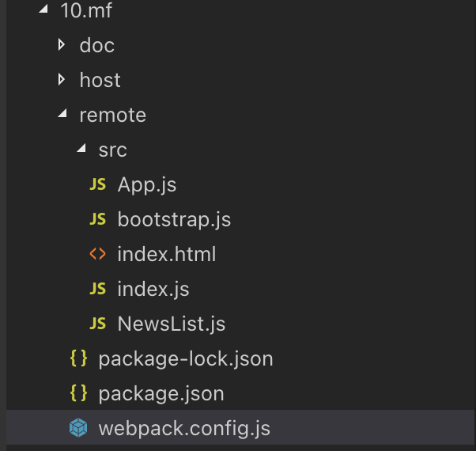Viewport: 476px width, 451px height.
Task: Open the App.js file
Action: coord(147,184)
